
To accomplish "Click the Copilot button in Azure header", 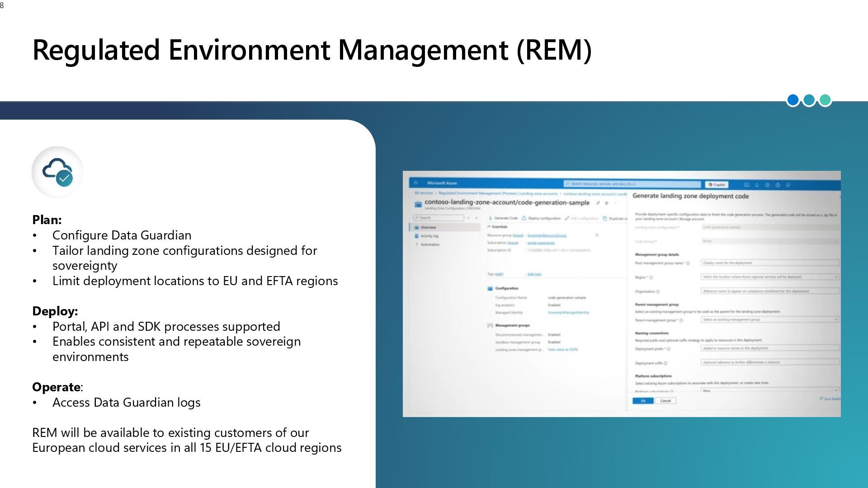I will [717, 184].
